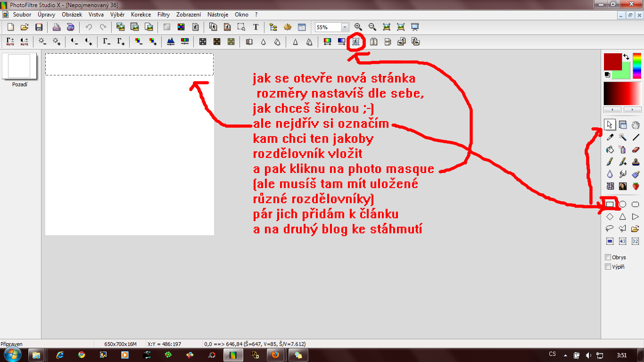Open Windows Start menu
The width and height of the screenshot is (644, 362).
pyautogui.click(x=12, y=354)
